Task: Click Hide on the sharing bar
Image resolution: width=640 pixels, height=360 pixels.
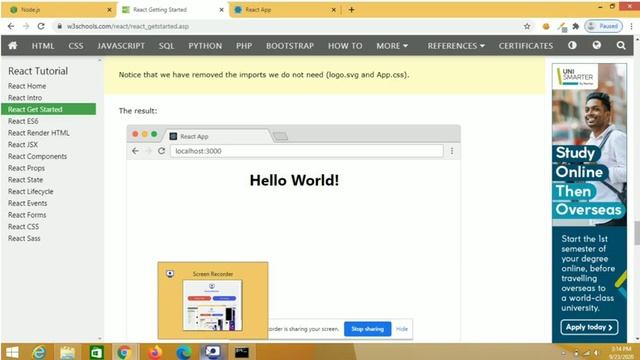Action: (x=402, y=329)
